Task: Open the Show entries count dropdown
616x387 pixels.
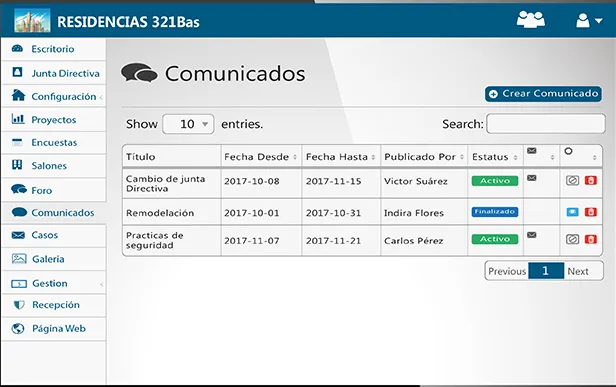Action: tap(188, 124)
